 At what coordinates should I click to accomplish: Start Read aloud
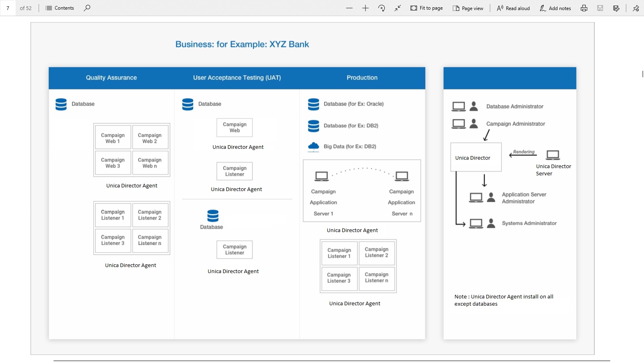(513, 8)
